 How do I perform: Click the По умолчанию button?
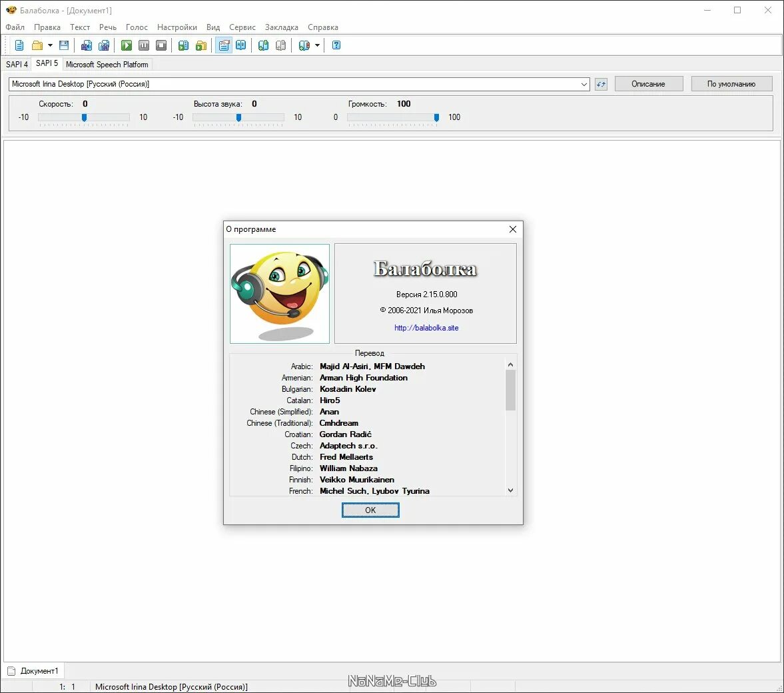coord(731,84)
